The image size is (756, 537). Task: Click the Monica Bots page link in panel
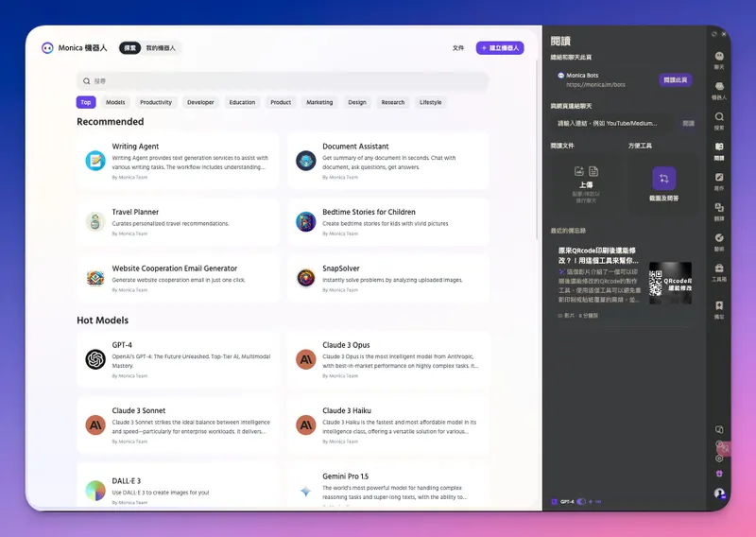[593, 79]
